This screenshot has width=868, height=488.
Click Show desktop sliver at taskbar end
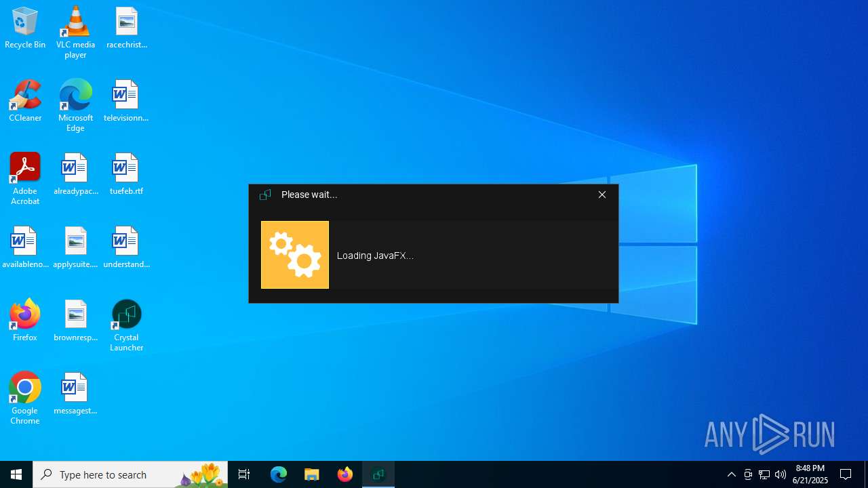pyautogui.click(x=866, y=474)
